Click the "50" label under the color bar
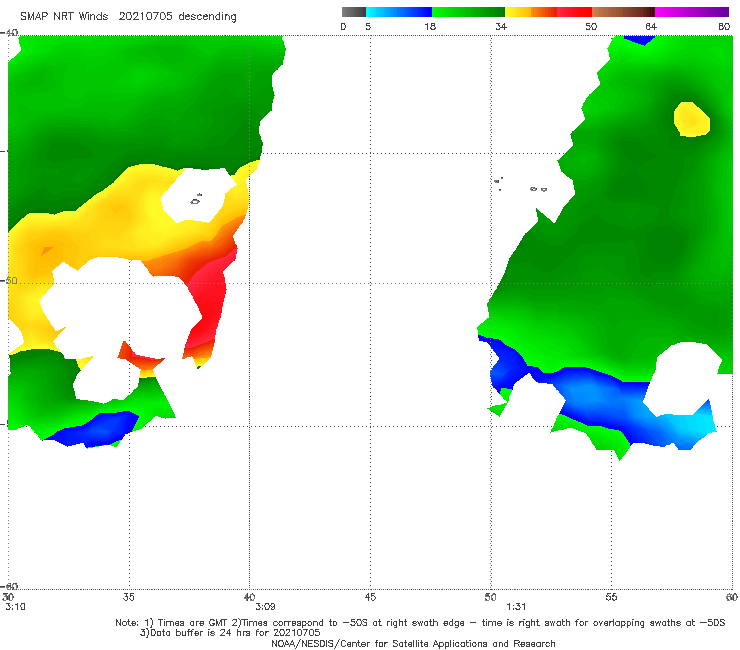Viewport: 740px width, 650px height. [x=591, y=26]
